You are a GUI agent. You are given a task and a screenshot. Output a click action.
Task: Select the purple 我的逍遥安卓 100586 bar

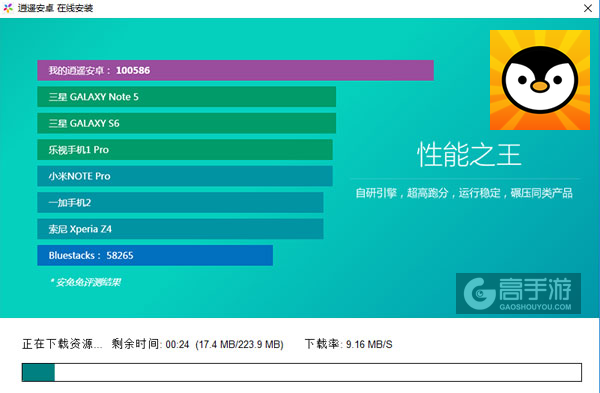235,70
